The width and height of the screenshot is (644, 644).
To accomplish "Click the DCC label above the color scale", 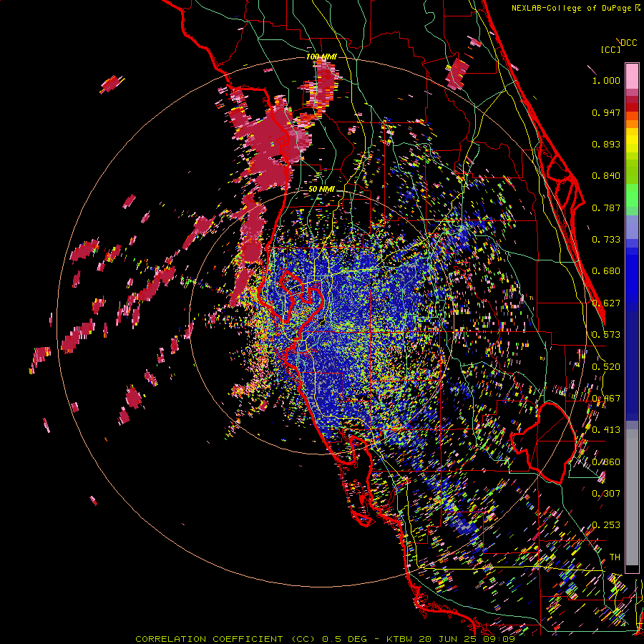I will point(628,43).
